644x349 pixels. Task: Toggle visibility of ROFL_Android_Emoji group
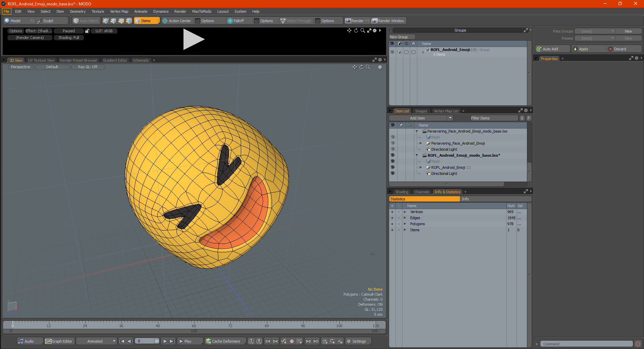[x=392, y=52]
